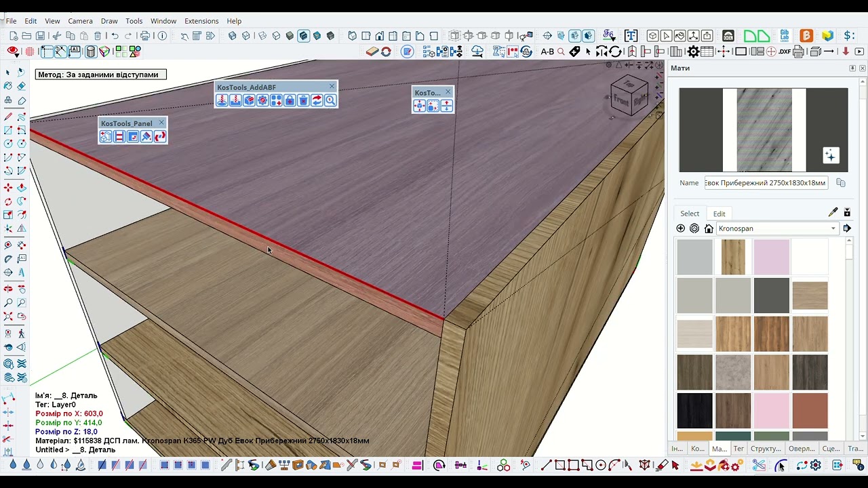Click the Print icon in standard toolbar
Image resolution: width=868 pixels, height=488 pixels.
[144, 36]
